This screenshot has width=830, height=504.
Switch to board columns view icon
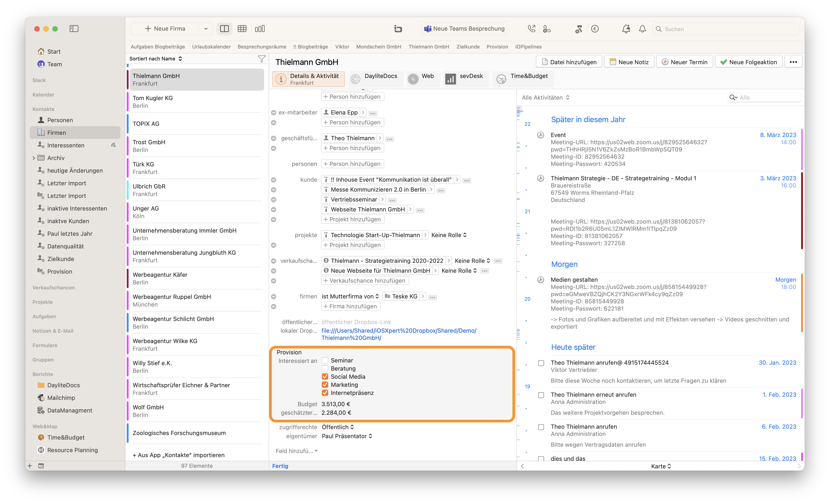pos(260,29)
